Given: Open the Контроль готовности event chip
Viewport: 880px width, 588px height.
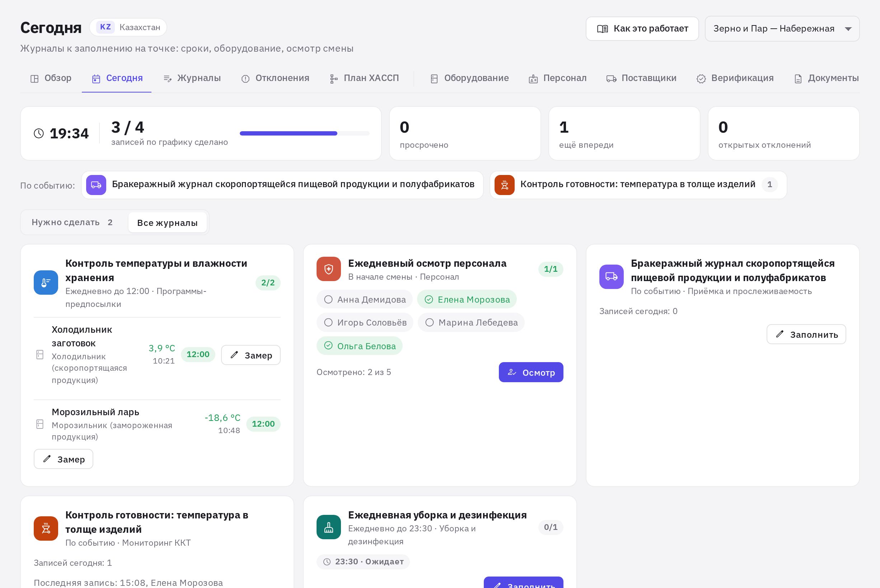Looking at the screenshot, I should tap(638, 185).
